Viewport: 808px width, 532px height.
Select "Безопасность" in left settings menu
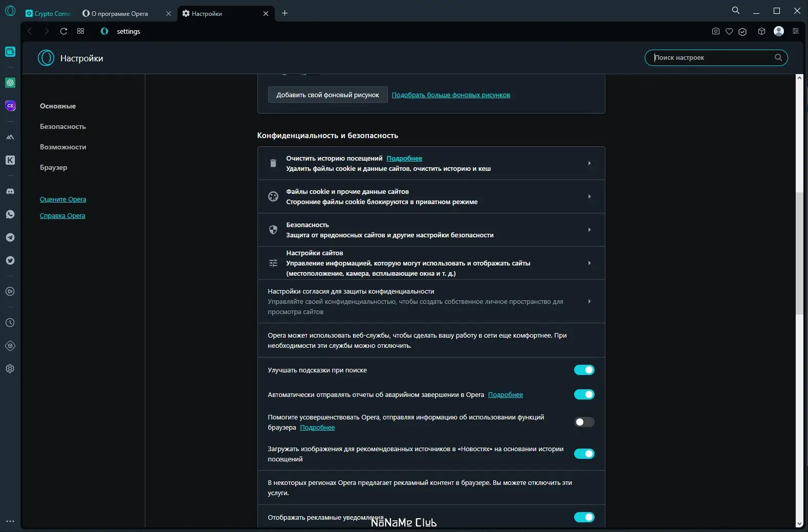pos(63,126)
